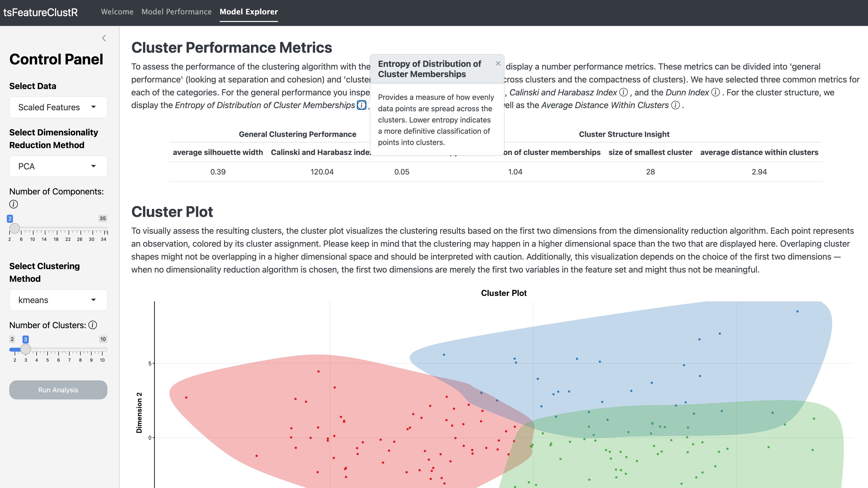
Task: Open Number of Clusters info icon
Action: click(x=93, y=325)
